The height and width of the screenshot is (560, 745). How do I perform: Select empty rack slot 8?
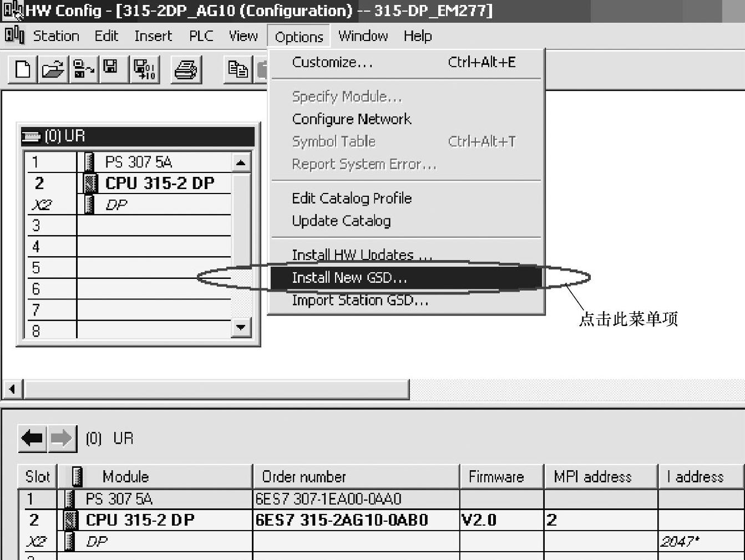coord(129,330)
